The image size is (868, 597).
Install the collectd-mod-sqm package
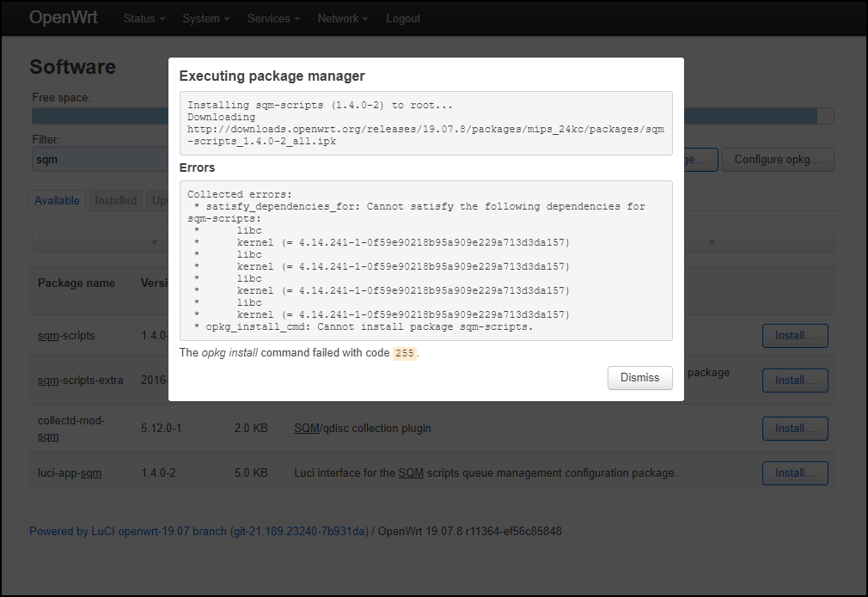coord(794,429)
